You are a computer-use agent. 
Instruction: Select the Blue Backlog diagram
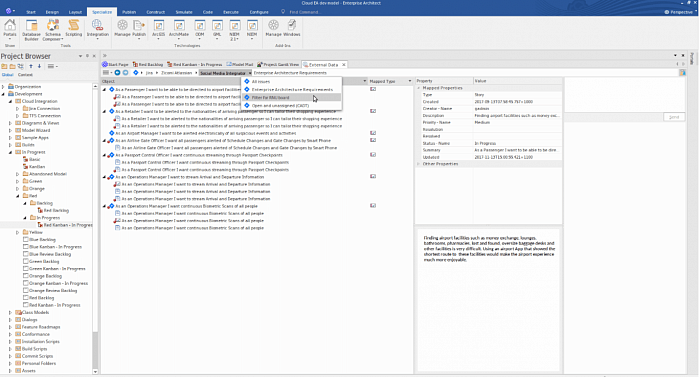point(39,240)
